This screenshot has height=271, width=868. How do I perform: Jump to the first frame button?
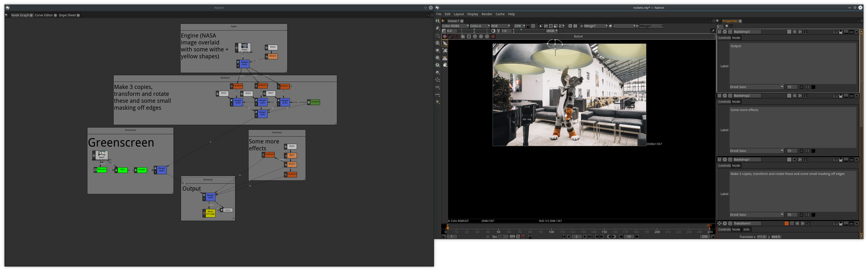pos(564,237)
